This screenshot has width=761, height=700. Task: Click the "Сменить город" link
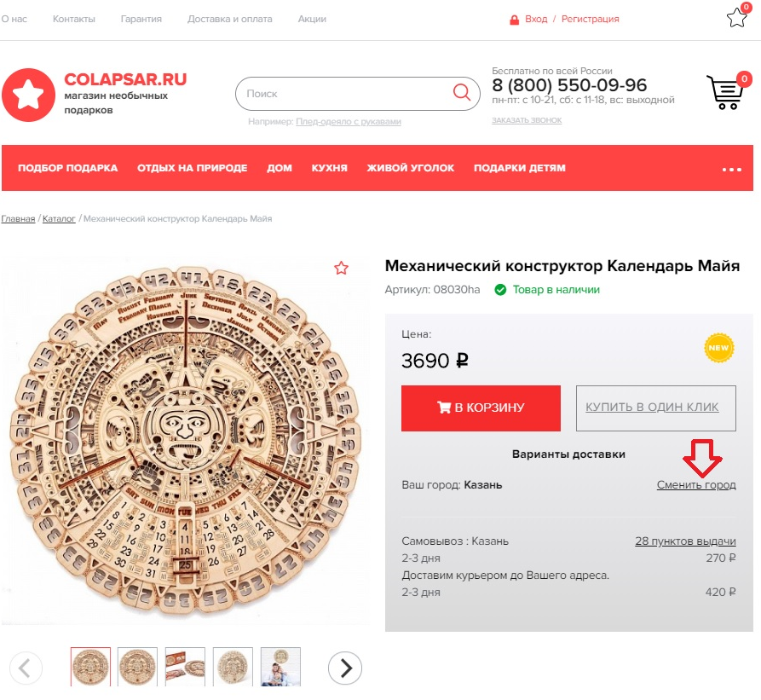pos(696,485)
